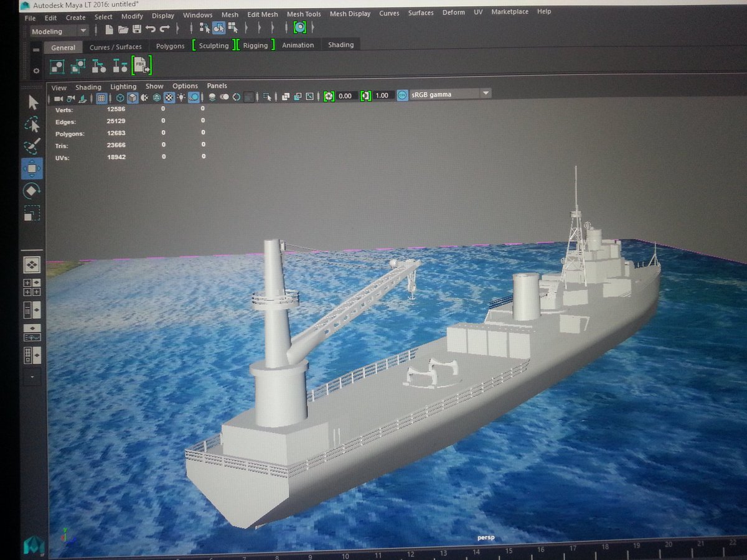Switch to the Animation shelf tab
The height and width of the screenshot is (560, 747).
(x=298, y=45)
